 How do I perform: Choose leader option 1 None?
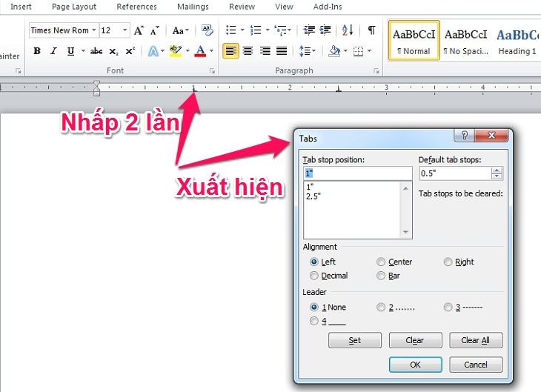tap(314, 307)
